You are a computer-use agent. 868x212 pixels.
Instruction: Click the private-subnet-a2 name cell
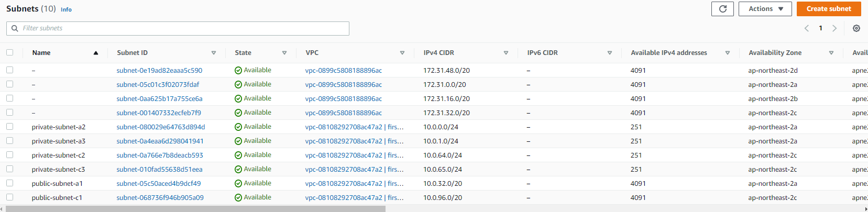tap(59, 127)
